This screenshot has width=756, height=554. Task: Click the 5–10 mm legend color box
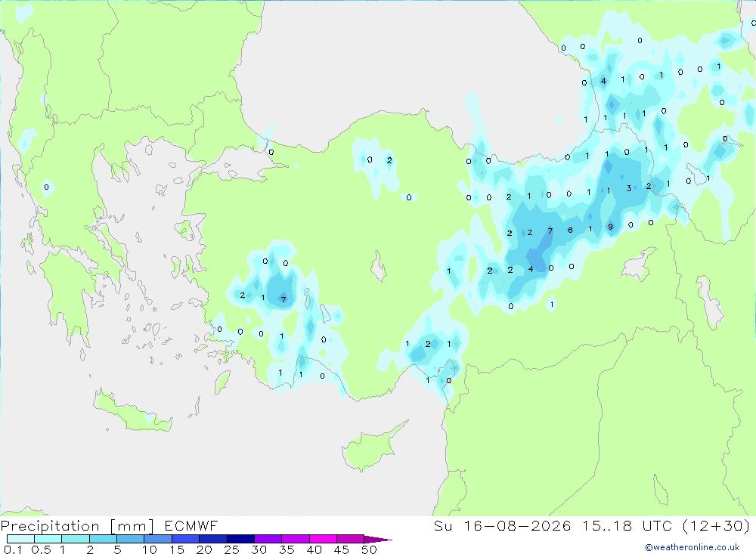coord(130,539)
